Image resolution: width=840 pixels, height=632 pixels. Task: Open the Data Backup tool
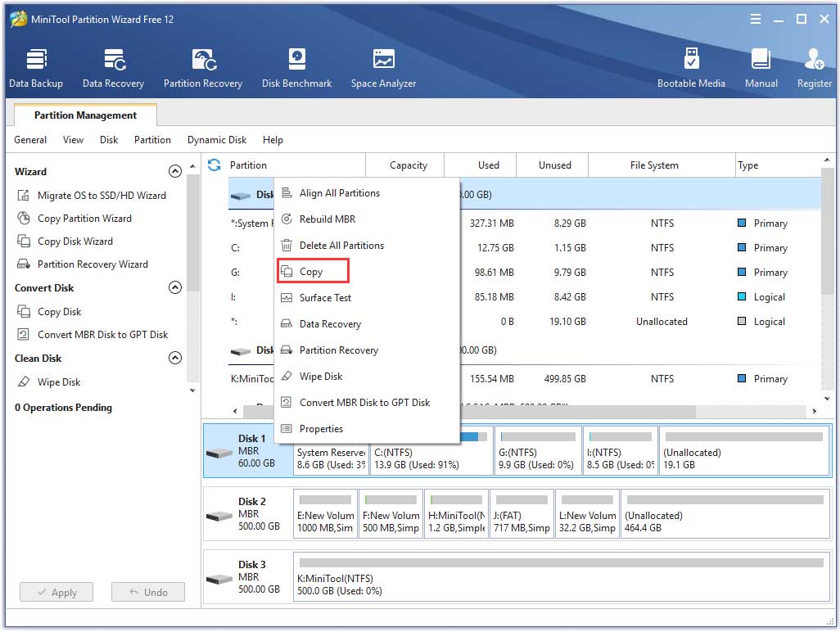point(36,68)
